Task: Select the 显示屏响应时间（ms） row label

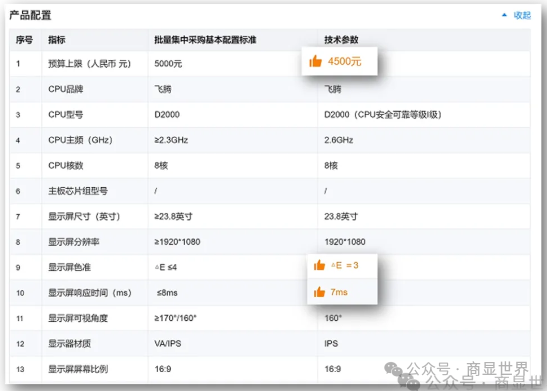Action: coord(90,293)
